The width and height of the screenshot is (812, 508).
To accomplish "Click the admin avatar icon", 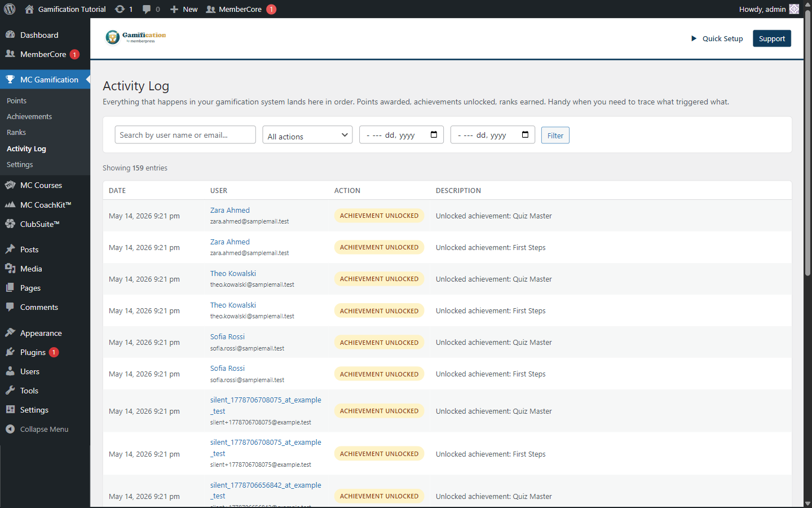I will click(x=794, y=9).
